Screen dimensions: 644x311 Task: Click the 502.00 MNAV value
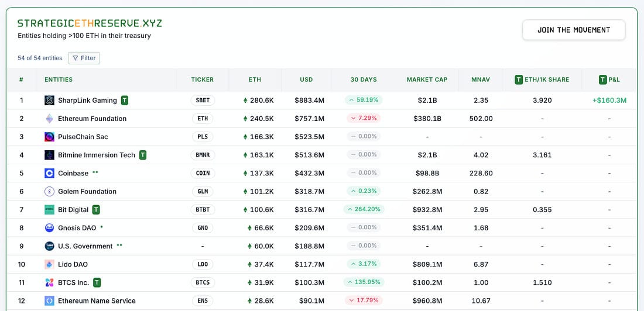coord(481,119)
